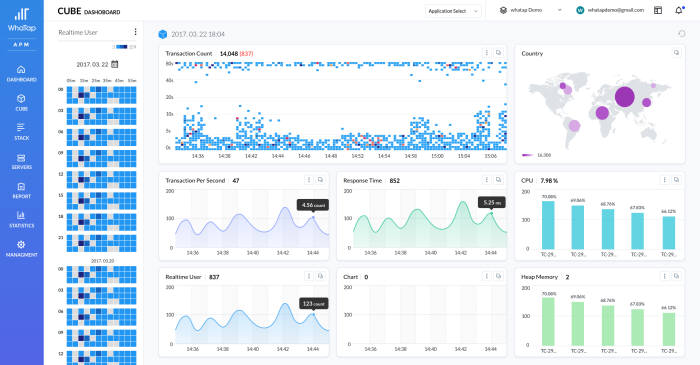The width and height of the screenshot is (700, 365).
Task: Open Realtime User sidebar panel more options
Action: [135, 32]
